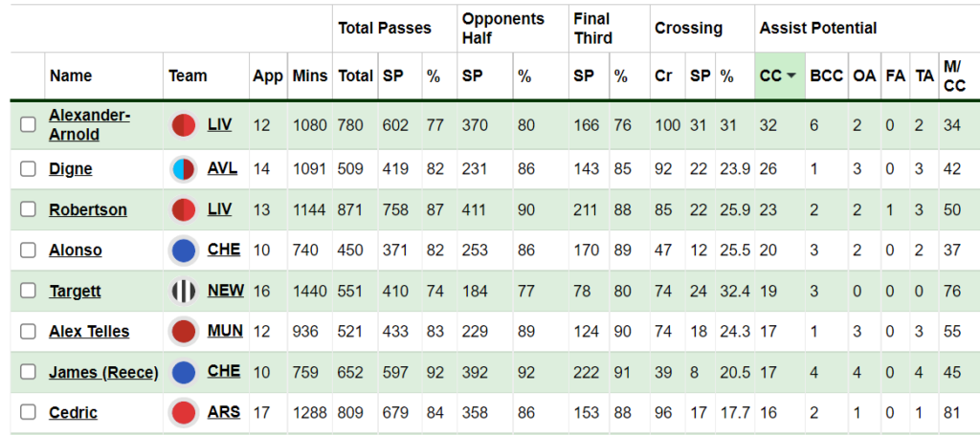980x435 pixels.
Task: Click the Liverpool badge in Alexander-Arnold's row
Action: 184,125
